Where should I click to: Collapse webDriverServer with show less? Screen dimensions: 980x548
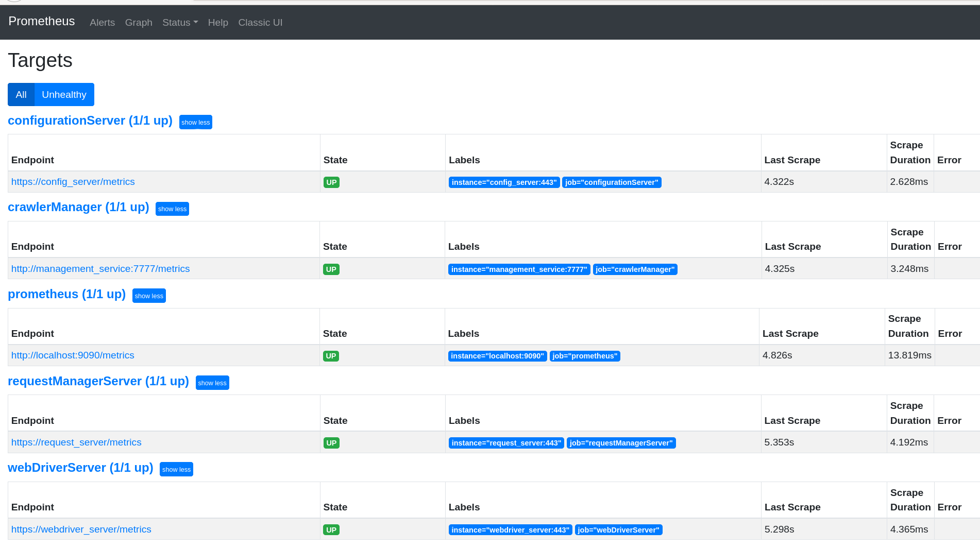coord(176,469)
